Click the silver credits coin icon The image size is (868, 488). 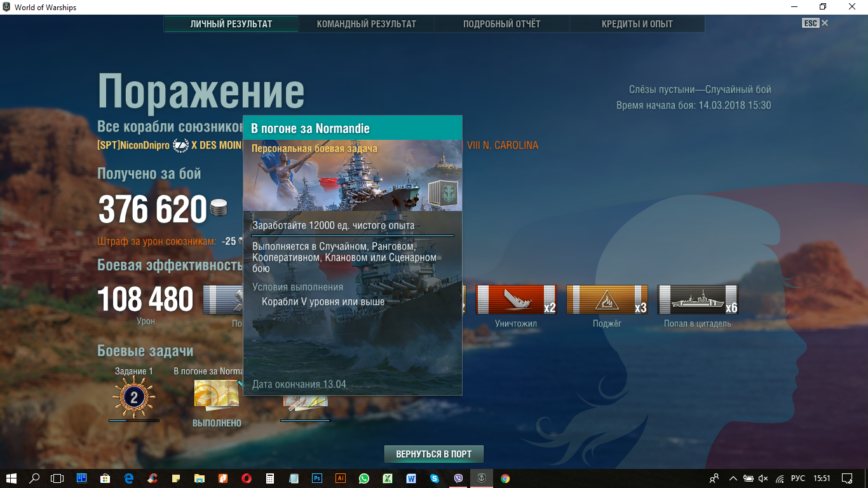[219, 208]
